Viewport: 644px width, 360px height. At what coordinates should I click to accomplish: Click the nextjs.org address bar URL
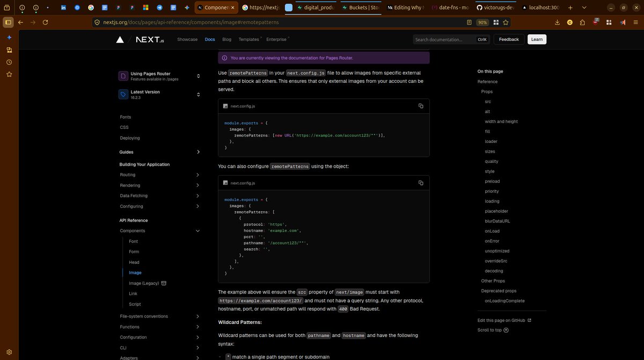(191, 23)
